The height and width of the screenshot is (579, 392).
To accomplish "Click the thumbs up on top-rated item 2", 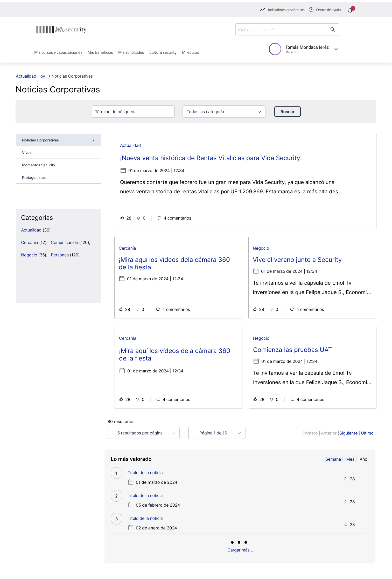I will tap(346, 501).
